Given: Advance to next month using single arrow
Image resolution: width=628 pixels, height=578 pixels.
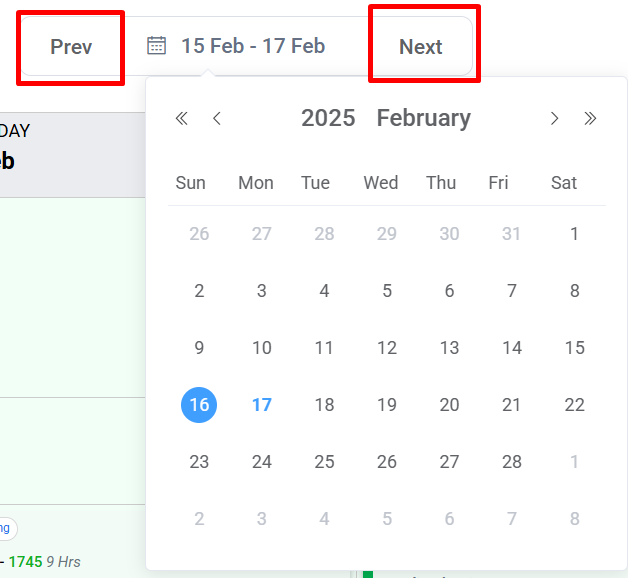Looking at the screenshot, I should [554, 119].
